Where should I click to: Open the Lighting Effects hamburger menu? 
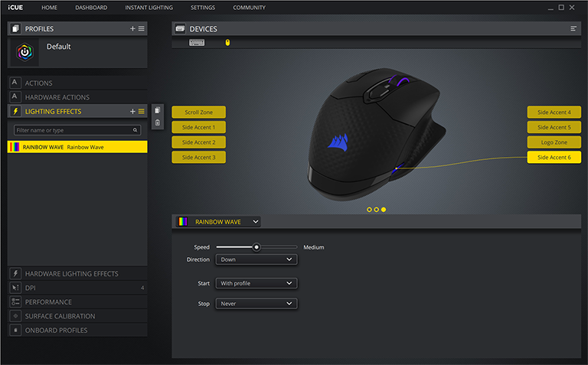tap(142, 111)
